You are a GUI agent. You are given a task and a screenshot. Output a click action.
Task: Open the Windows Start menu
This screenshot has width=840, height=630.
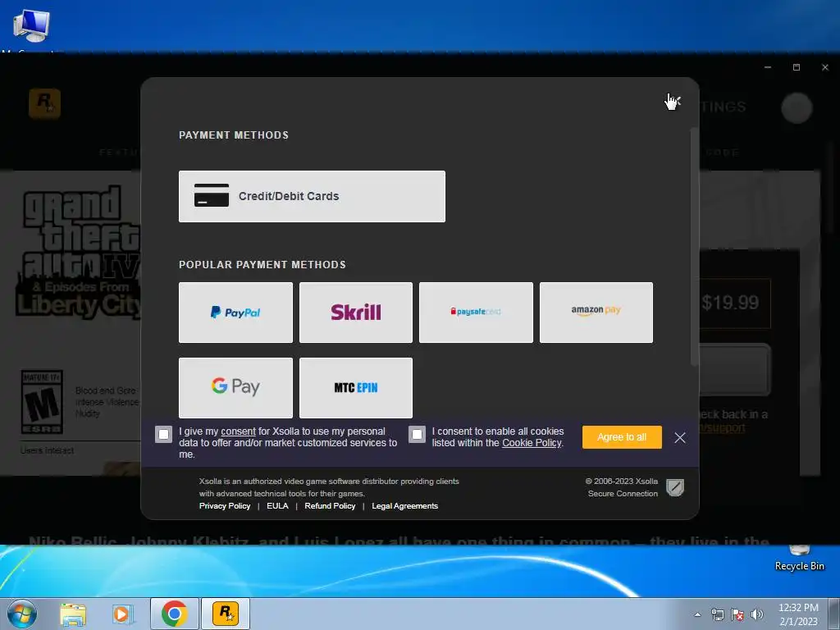click(22, 614)
